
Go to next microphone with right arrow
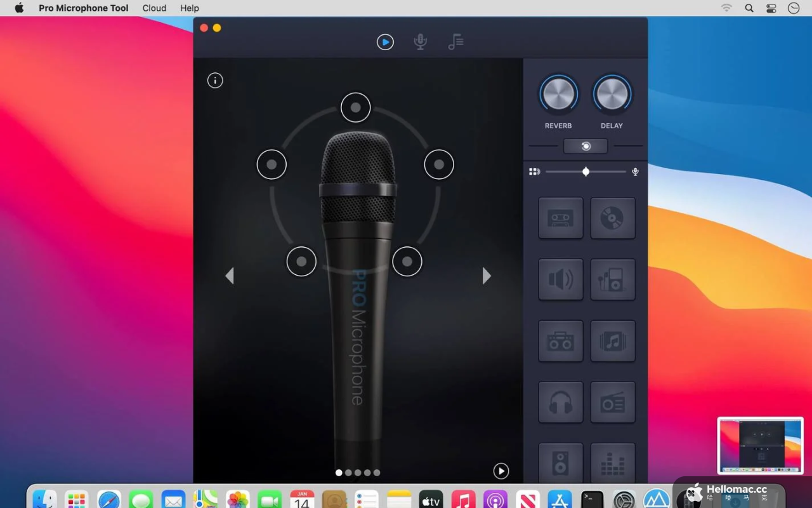point(487,276)
